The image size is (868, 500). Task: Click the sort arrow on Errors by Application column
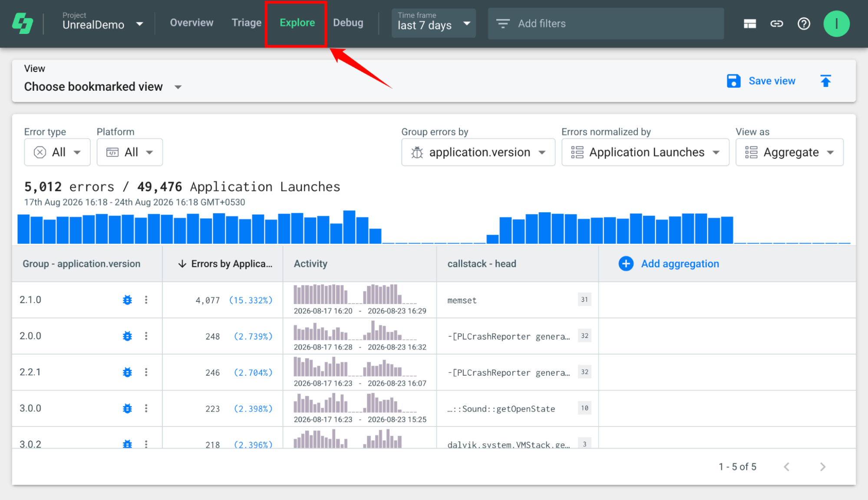(x=182, y=264)
